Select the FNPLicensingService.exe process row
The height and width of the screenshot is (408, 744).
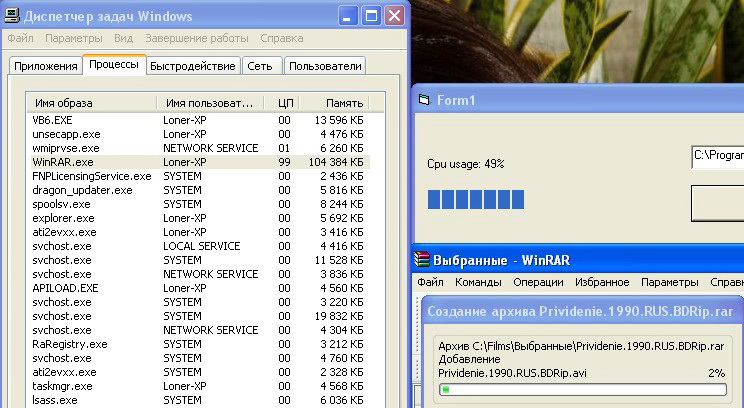[x=200, y=176]
